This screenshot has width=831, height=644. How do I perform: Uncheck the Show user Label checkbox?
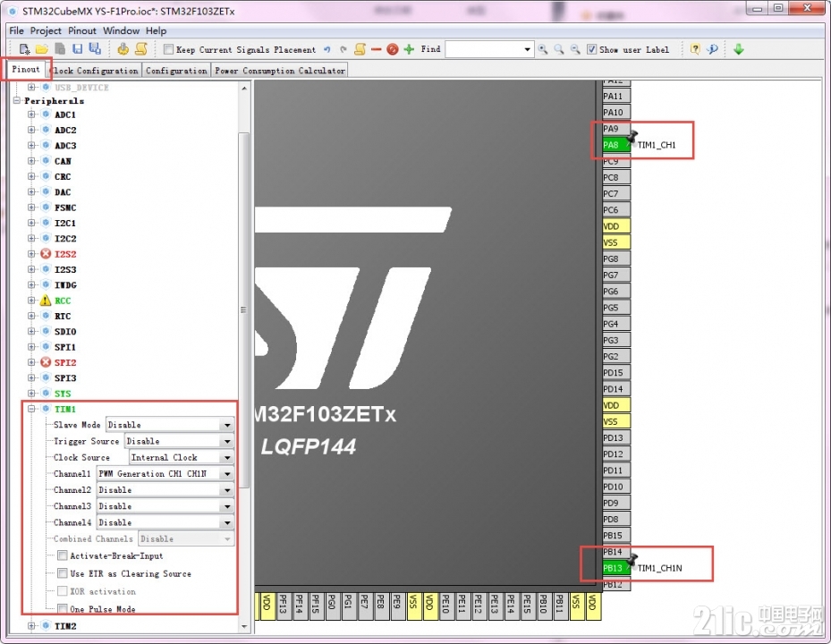[x=591, y=49]
